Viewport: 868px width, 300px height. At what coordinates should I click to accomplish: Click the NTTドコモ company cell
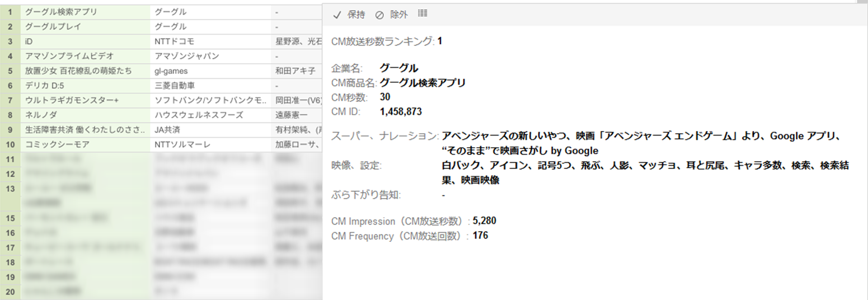click(174, 41)
